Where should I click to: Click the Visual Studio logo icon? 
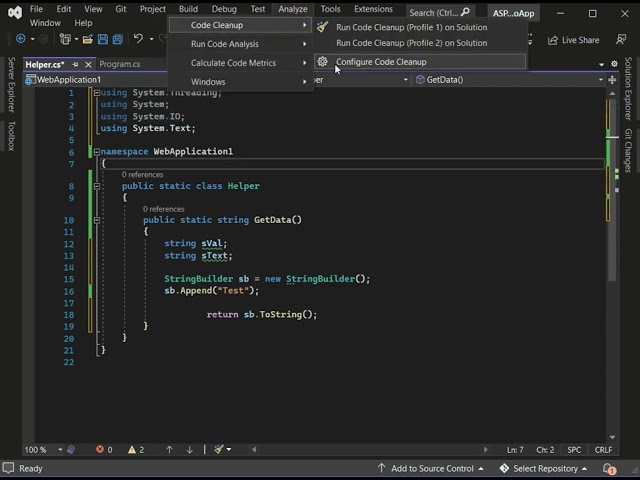15,12
